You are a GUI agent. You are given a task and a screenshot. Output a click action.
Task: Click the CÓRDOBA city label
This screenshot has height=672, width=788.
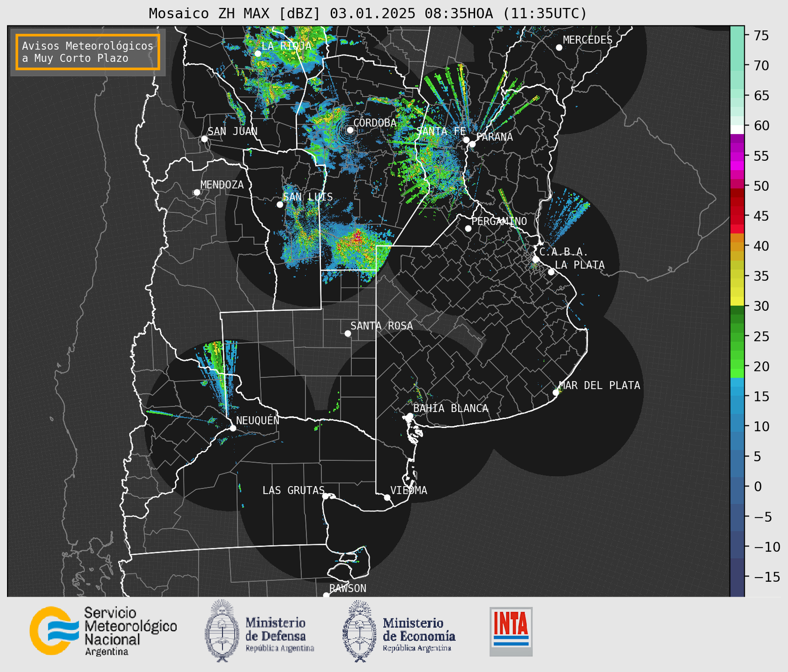(375, 122)
